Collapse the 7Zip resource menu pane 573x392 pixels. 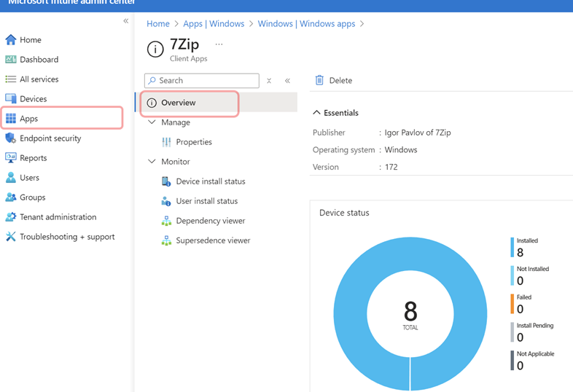click(288, 81)
